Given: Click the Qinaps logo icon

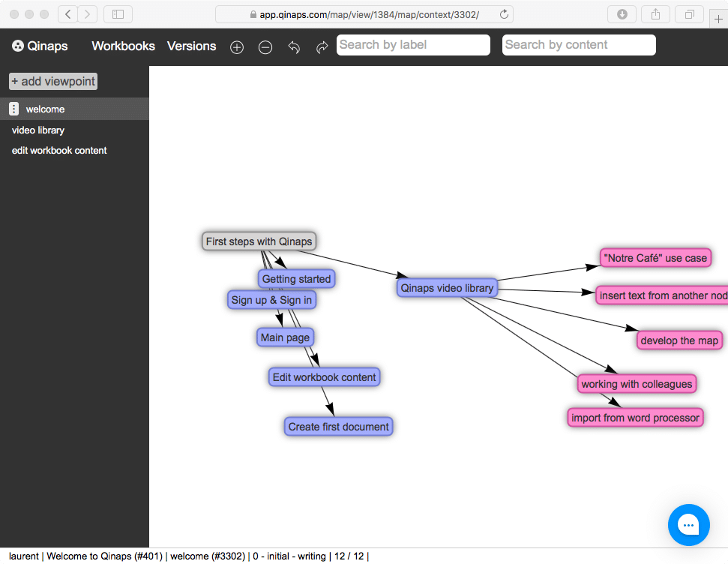Looking at the screenshot, I should click(x=18, y=46).
